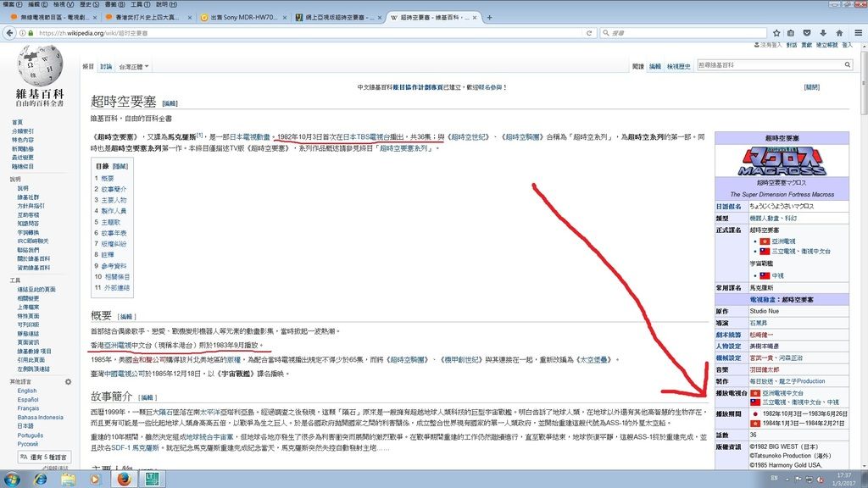This screenshot has height=488, width=868.
Task: Open the 檢視(V) menu
Action: (64, 4)
